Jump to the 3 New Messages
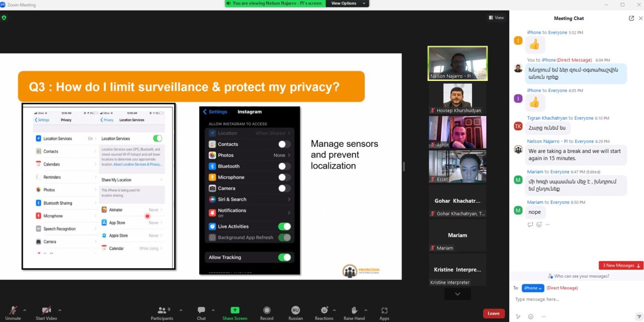This screenshot has width=644, height=322. pyautogui.click(x=621, y=266)
